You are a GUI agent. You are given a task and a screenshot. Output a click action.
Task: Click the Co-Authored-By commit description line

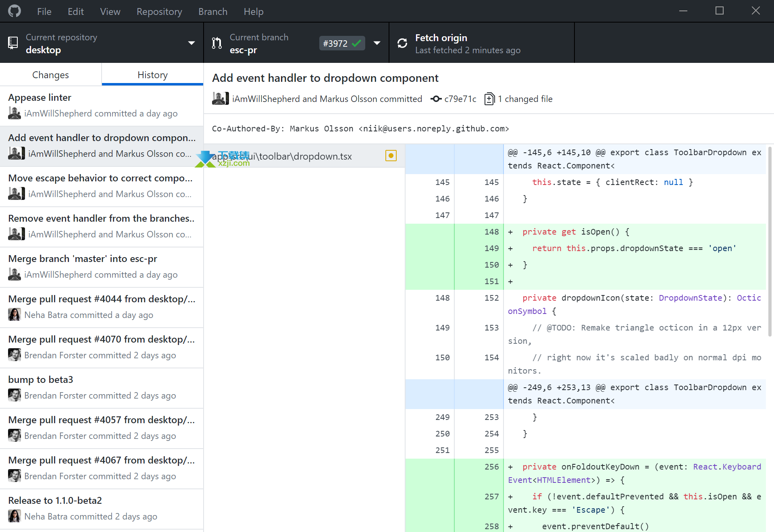pyautogui.click(x=360, y=129)
